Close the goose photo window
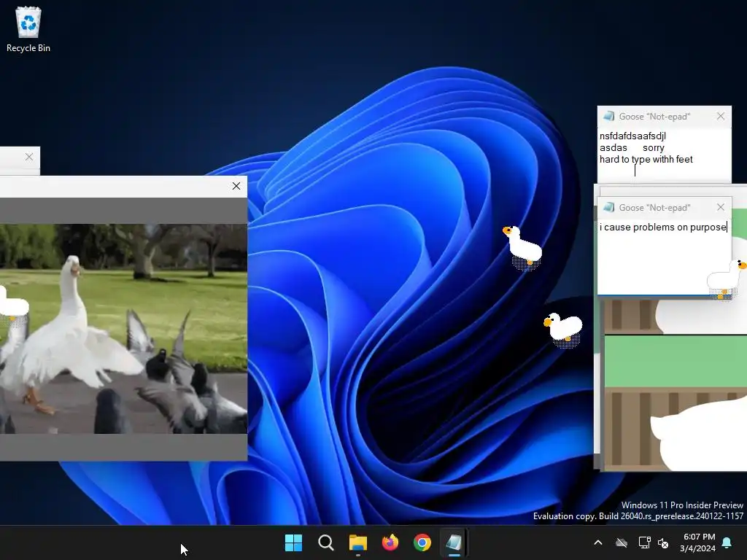 coord(236,186)
